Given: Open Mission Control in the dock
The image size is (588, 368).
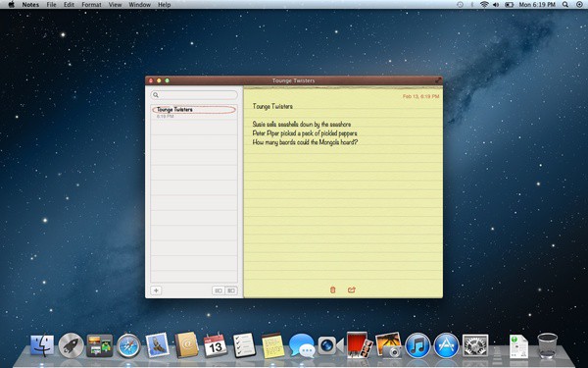Looking at the screenshot, I should tap(99, 345).
